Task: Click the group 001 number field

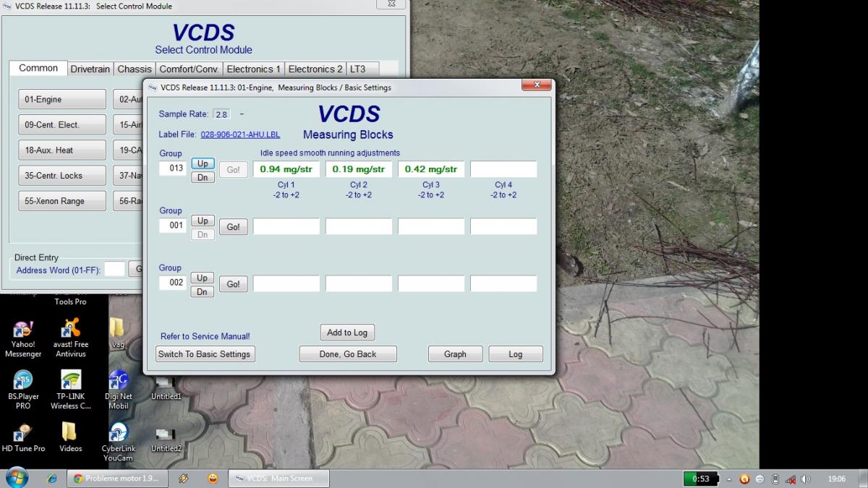Action: coord(173,226)
